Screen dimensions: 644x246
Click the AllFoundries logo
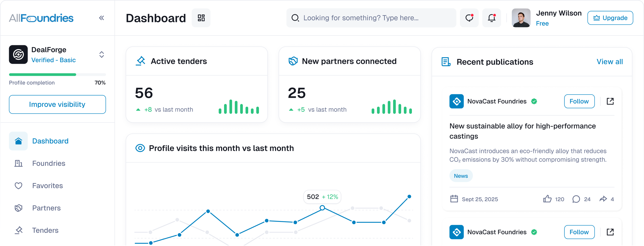tap(41, 18)
